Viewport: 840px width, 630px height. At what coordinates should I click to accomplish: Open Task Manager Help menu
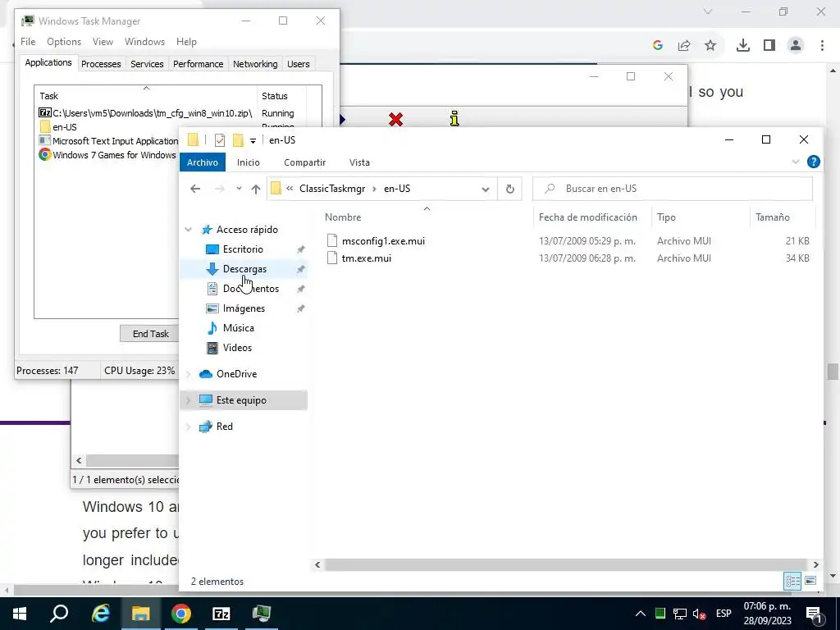click(186, 42)
